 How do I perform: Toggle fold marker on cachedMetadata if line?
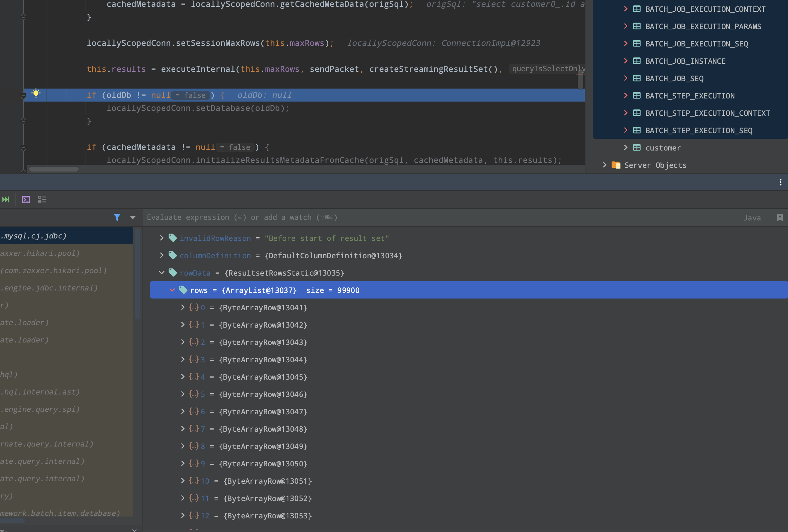point(24,147)
